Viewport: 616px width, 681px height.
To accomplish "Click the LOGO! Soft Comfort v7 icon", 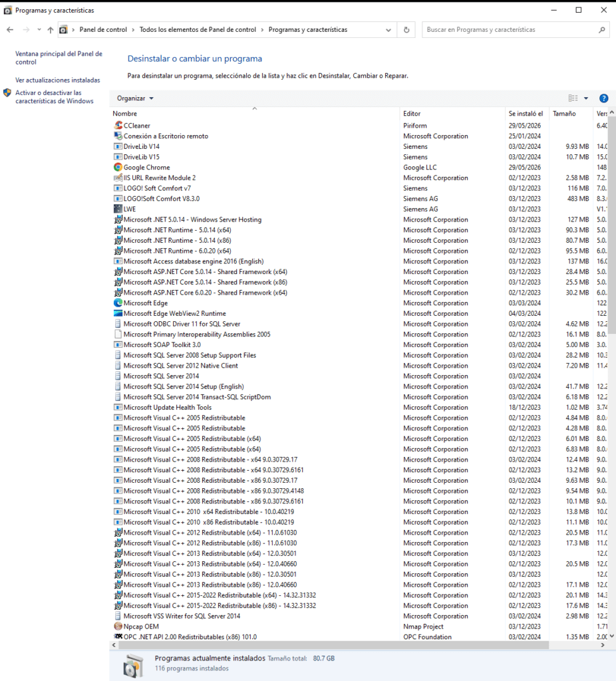I will [x=118, y=188].
